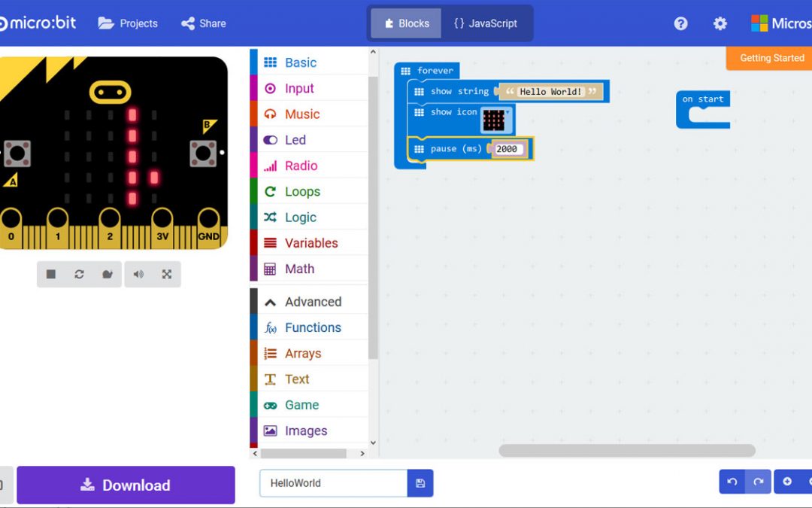Restart the simulator
The image size is (812, 508).
click(x=78, y=274)
